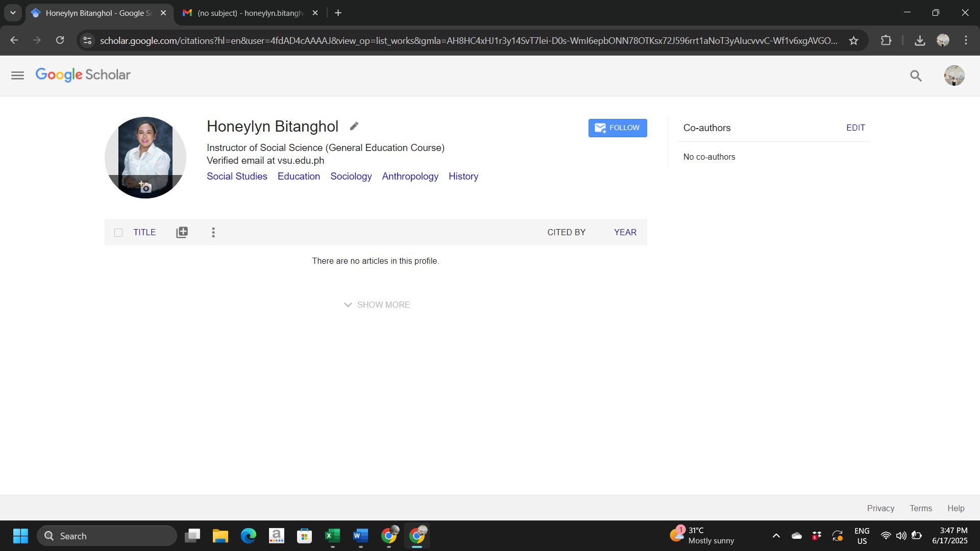Open the Anthropology interest link
Image resolution: width=980 pixels, height=551 pixels.
(410, 176)
